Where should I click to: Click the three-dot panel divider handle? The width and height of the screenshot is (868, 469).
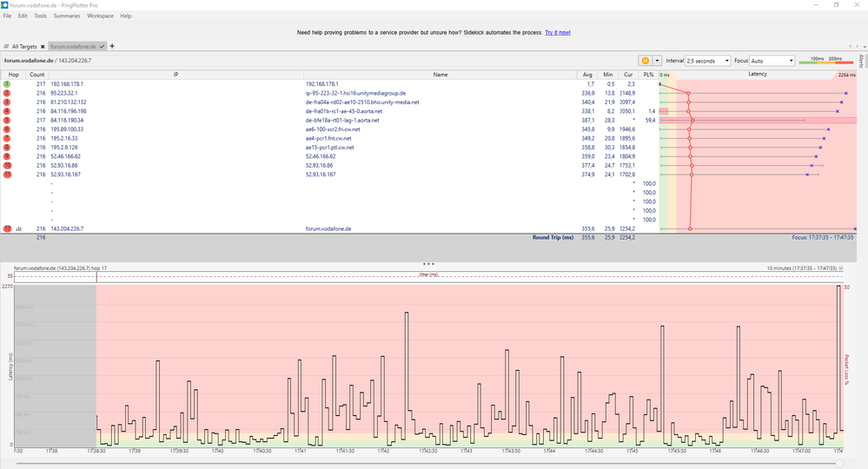tap(427, 263)
